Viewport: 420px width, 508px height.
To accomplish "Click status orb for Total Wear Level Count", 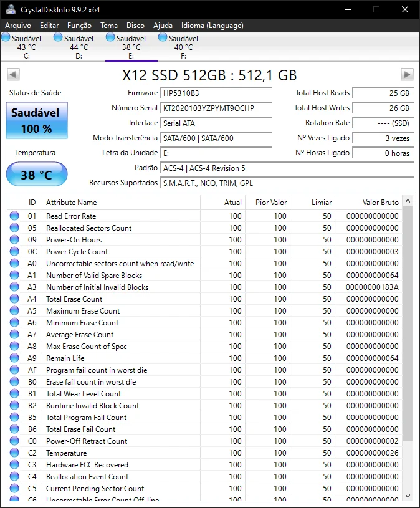I will click(14, 394).
